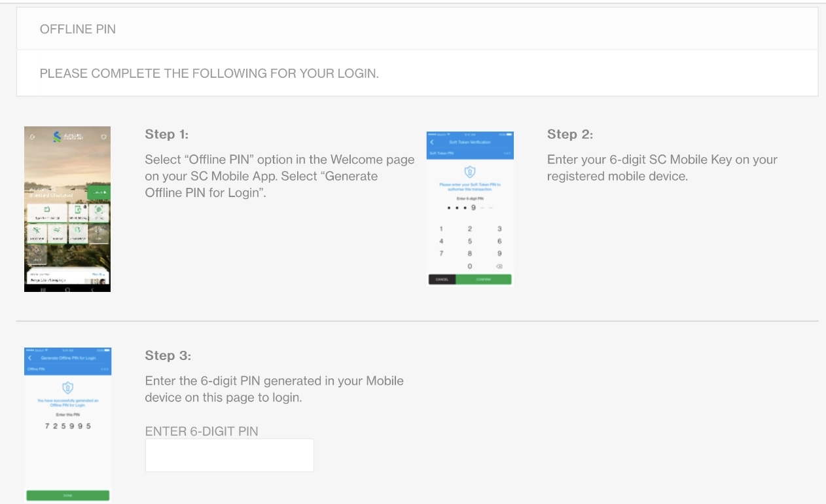Tap the notification bell on SC Mobile welcome screen
Image resolution: width=826 pixels, height=504 pixels.
click(x=33, y=137)
